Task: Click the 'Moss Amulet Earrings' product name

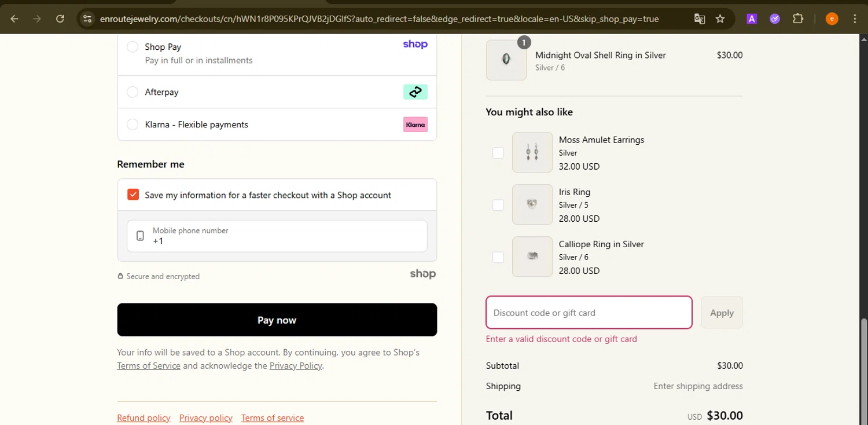Action: point(601,140)
